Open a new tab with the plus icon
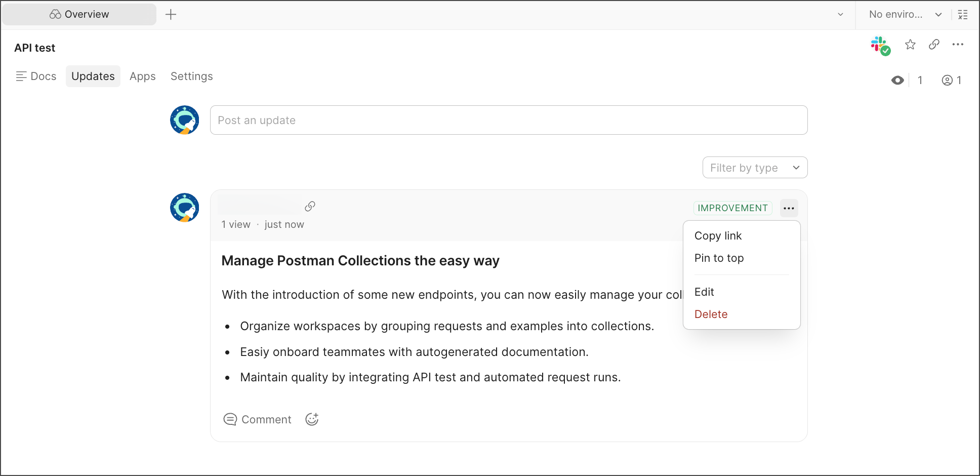 [171, 15]
